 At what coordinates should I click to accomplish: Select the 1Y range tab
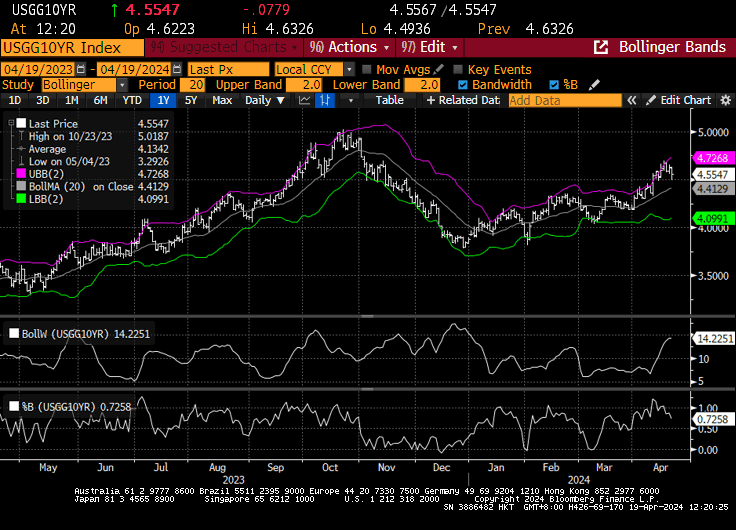click(163, 100)
